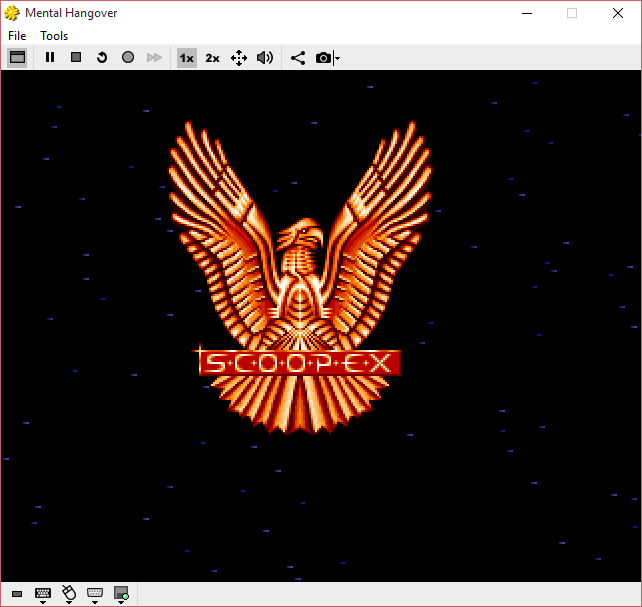Toggle the windowed display mode button
The image size is (642, 607).
(17, 58)
